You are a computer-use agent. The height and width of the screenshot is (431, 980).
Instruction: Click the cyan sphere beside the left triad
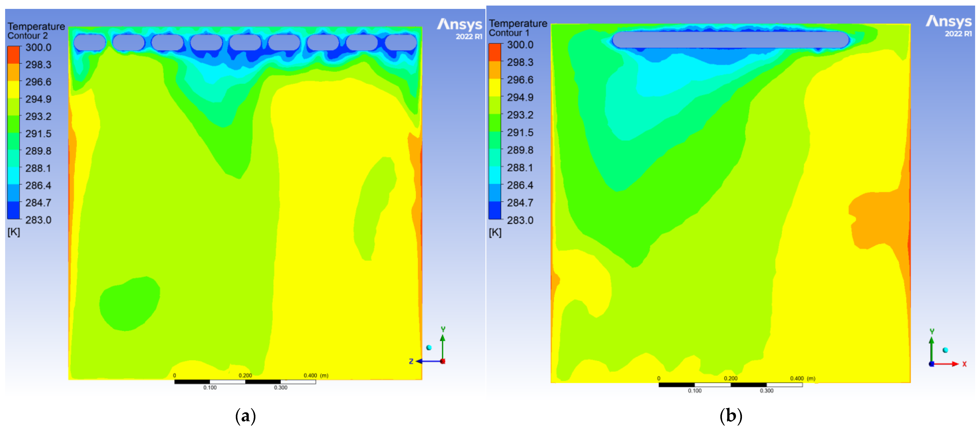click(429, 347)
